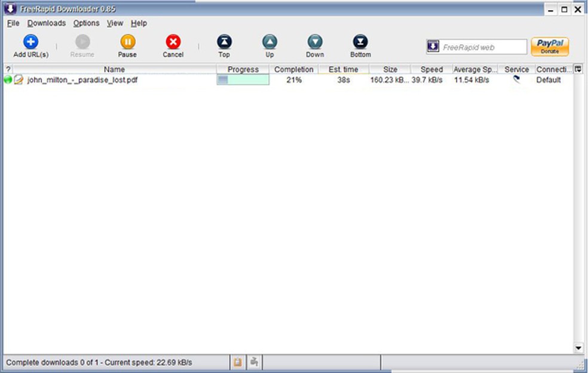Click the file type icon beside john_milton pdf
588x373 pixels.
click(x=19, y=80)
